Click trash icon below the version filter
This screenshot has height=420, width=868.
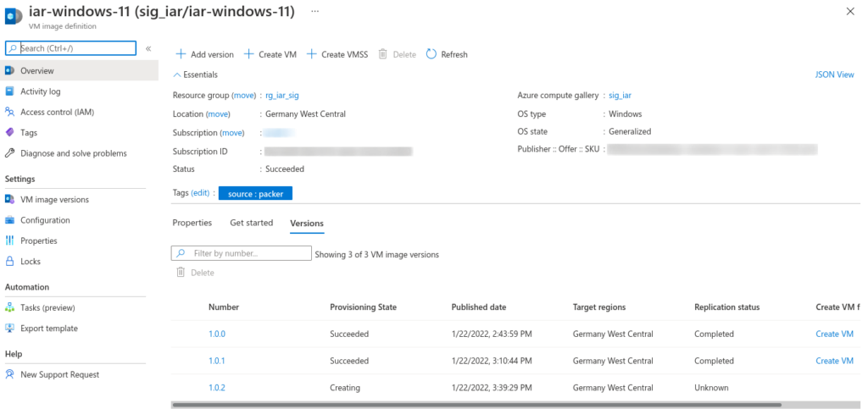point(181,272)
